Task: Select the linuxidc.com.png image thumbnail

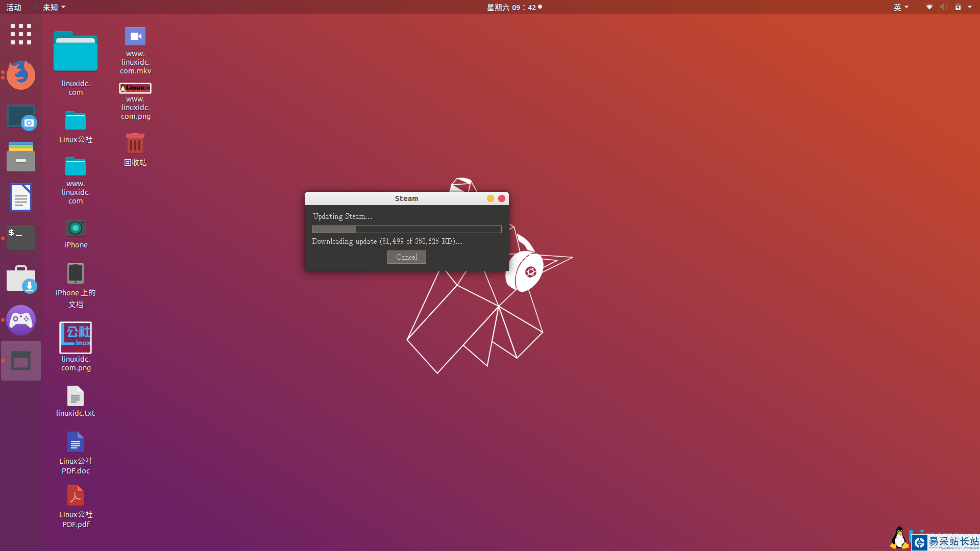Action: click(76, 338)
